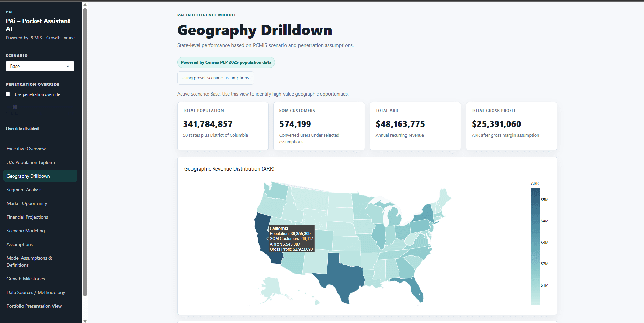Open the Scenario dropdown showing Base

40,66
